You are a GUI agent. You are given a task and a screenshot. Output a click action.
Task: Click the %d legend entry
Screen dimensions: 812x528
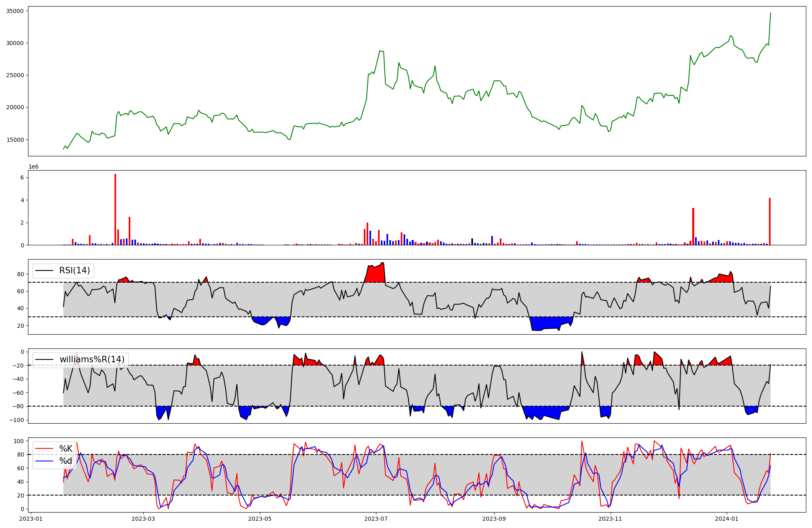66,461
